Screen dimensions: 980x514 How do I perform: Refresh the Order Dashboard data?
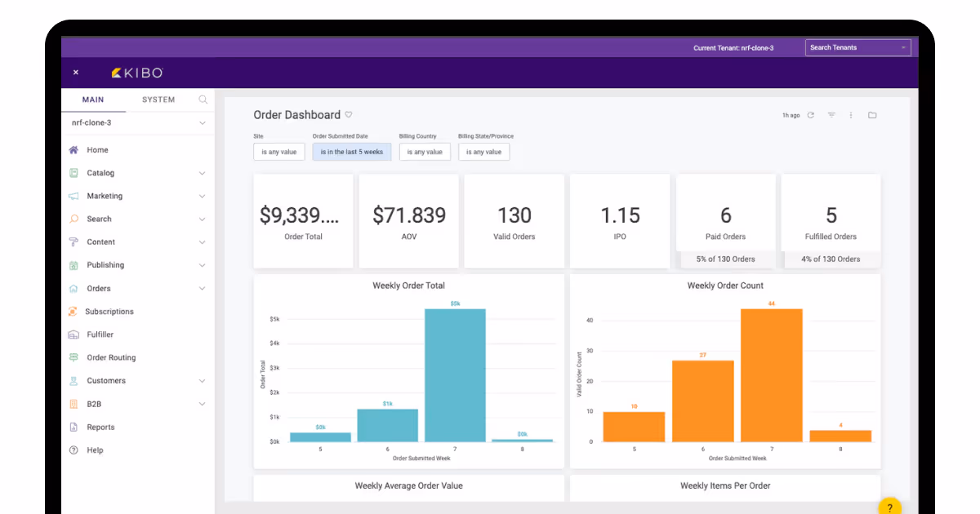(x=810, y=115)
